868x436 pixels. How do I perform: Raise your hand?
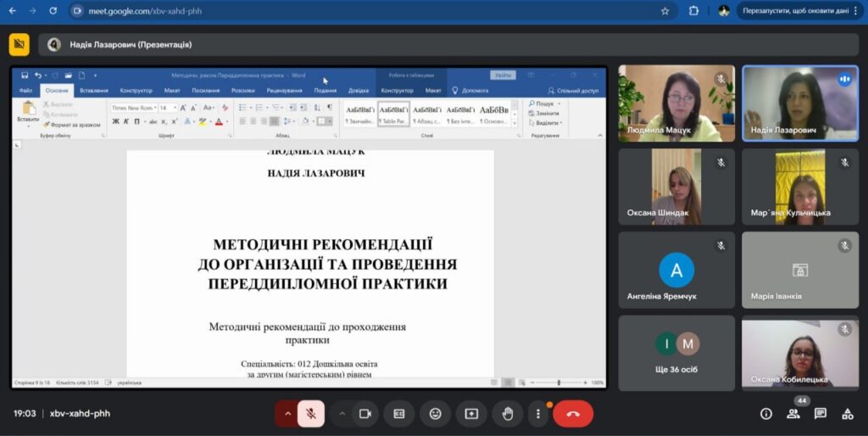[508, 413]
